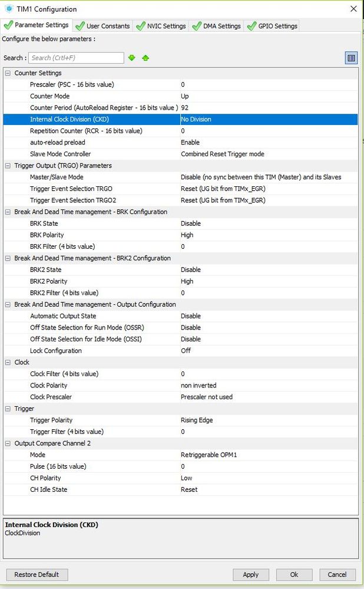Collapse the Clock group
This screenshot has height=589, width=364.
(x=8, y=363)
